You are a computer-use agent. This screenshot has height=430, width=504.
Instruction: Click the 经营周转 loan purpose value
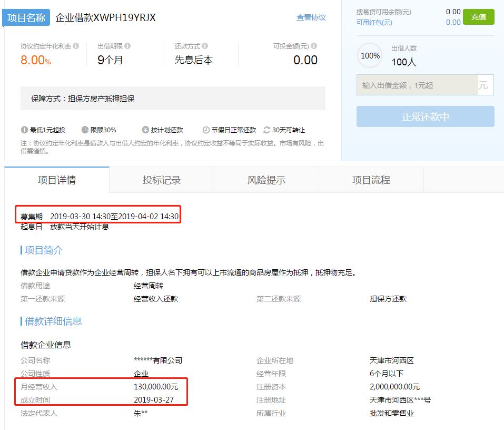click(149, 286)
